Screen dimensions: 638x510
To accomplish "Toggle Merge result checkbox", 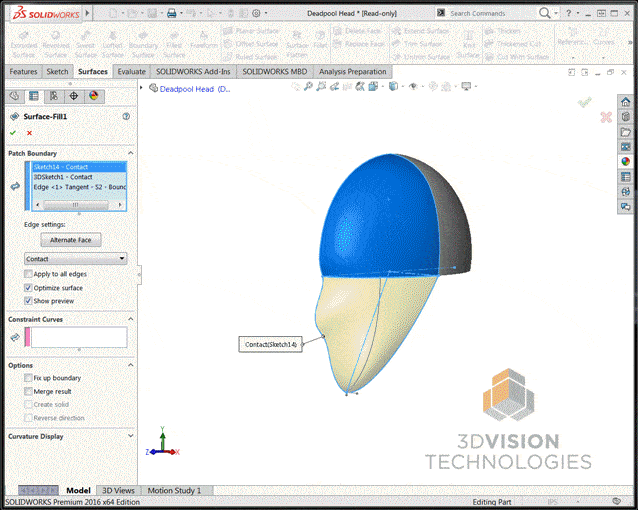I will click(28, 391).
